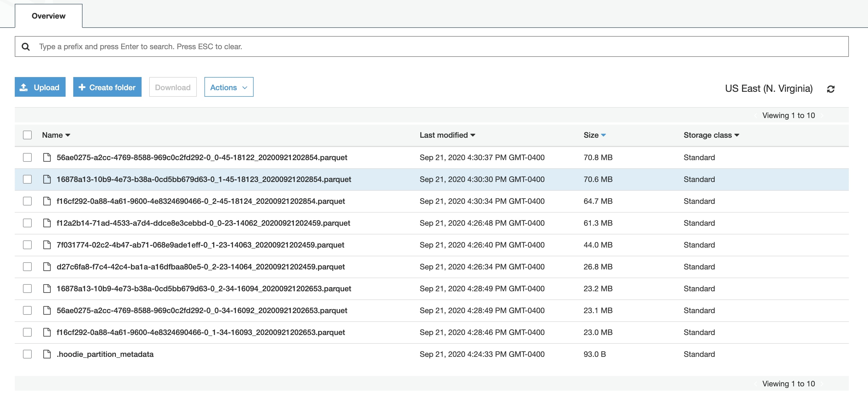Screen dimensions: 868x394
Task: Click the upload arrow icon on the Upload button
Action: [x=24, y=87]
